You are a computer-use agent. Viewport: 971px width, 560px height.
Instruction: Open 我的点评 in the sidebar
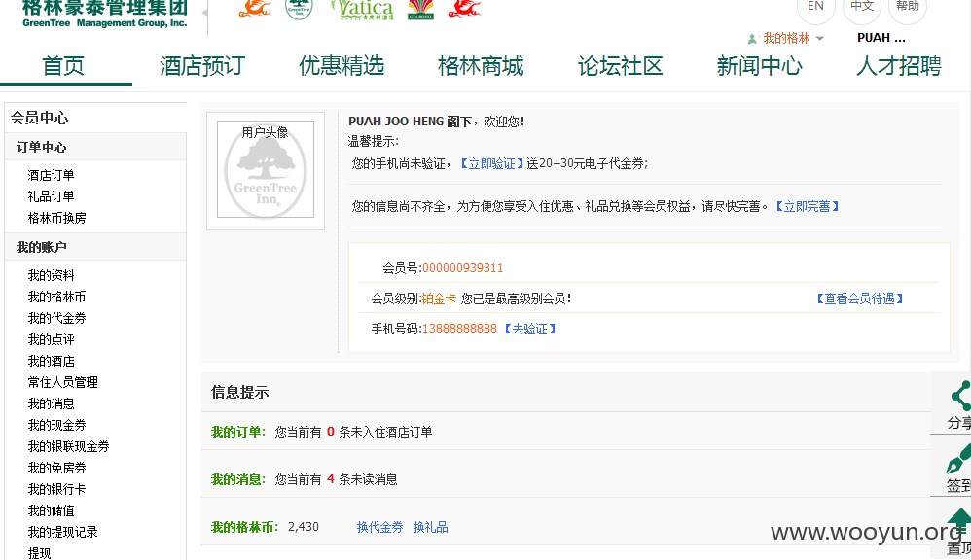point(51,339)
